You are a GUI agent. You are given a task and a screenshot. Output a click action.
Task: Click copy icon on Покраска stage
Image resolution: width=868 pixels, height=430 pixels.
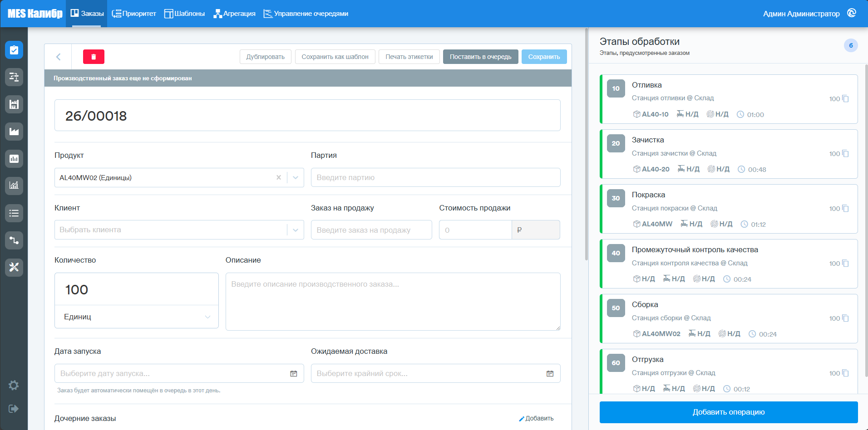(845, 208)
